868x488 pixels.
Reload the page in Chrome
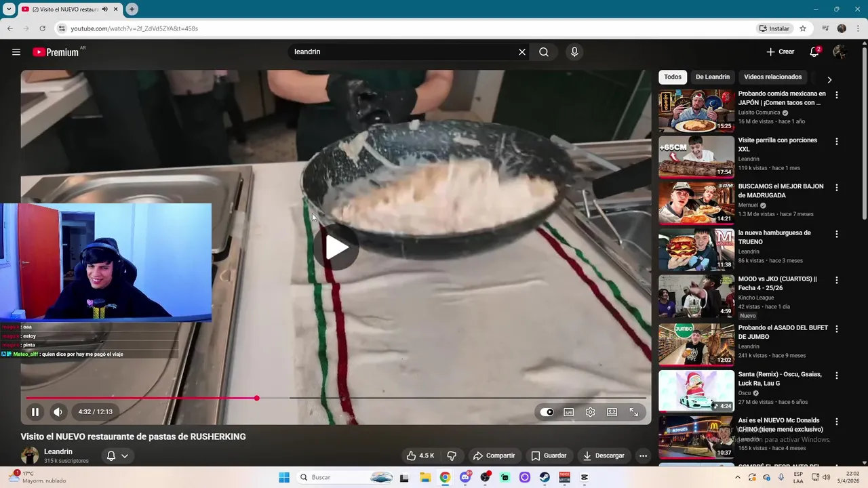[42, 28]
